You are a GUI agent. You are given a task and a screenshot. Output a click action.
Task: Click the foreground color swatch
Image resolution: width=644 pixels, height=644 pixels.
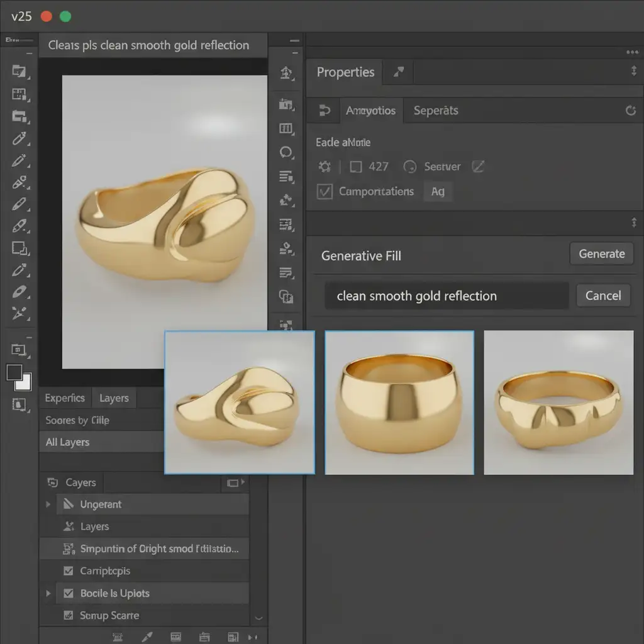coord(14,372)
